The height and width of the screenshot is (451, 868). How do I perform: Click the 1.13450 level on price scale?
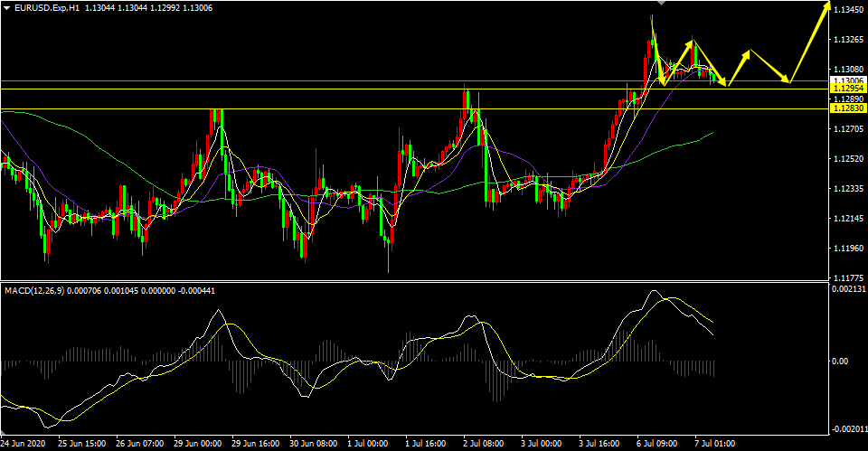tap(849, 9)
